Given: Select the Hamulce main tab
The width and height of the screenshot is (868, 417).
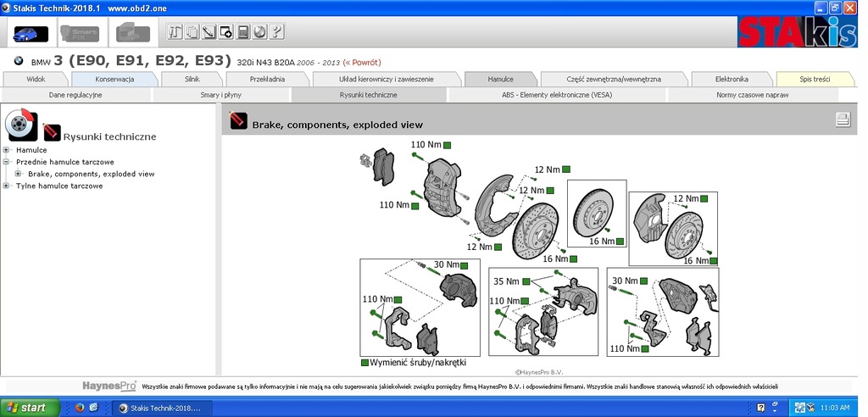Looking at the screenshot, I should (x=500, y=79).
